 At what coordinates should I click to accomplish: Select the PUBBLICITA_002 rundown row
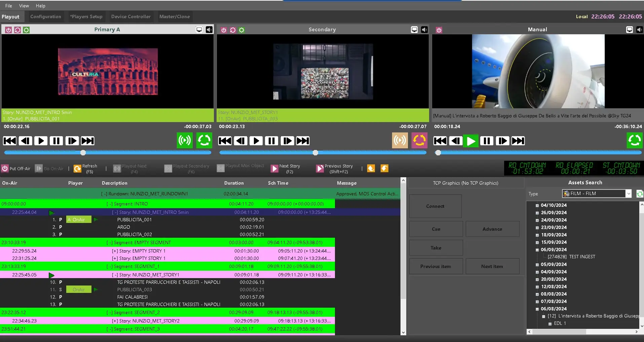(135, 234)
